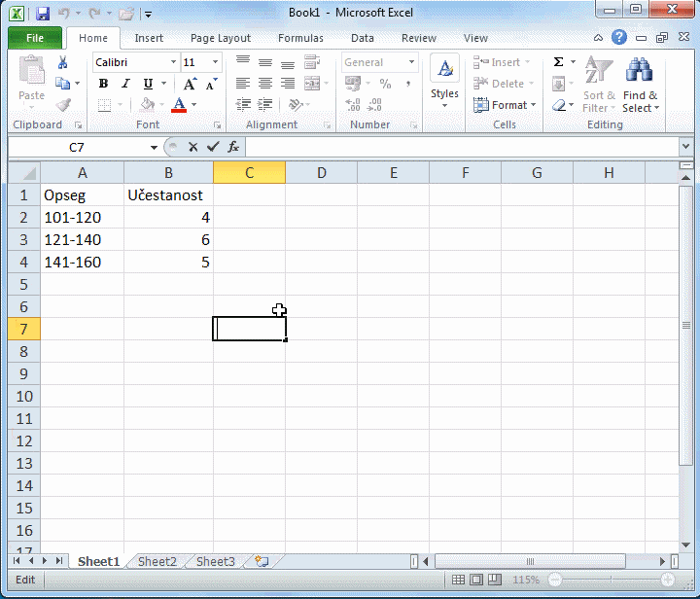Click the zoom slider in status bar
The height and width of the screenshot is (599, 700).
pos(611,580)
